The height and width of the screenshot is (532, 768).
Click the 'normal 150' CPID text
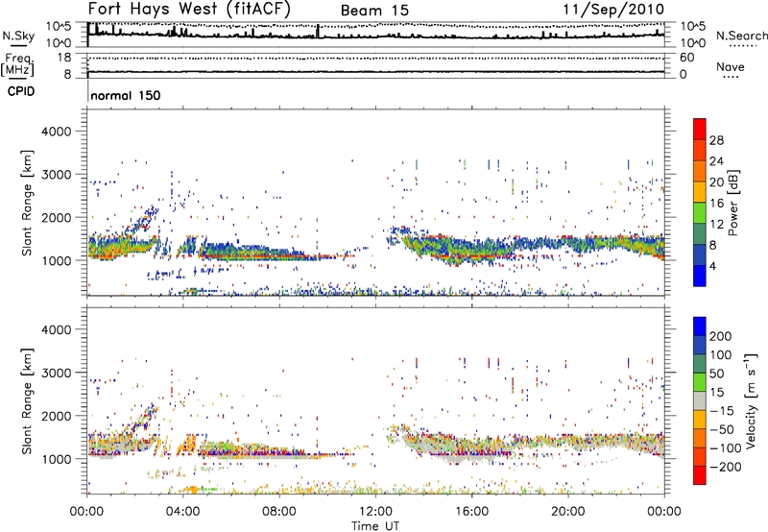(x=126, y=95)
